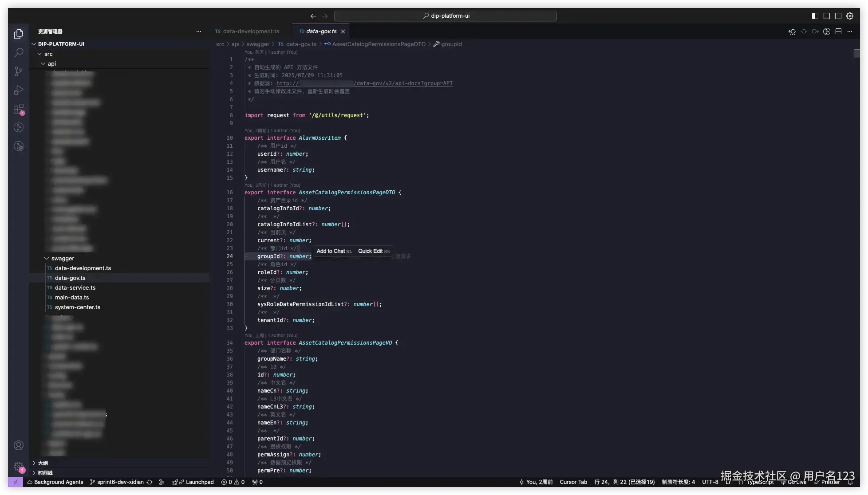This screenshot has height=495, width=868.
Task: Open the Manage settings gear at bottom left
Action: pos(19,467)
